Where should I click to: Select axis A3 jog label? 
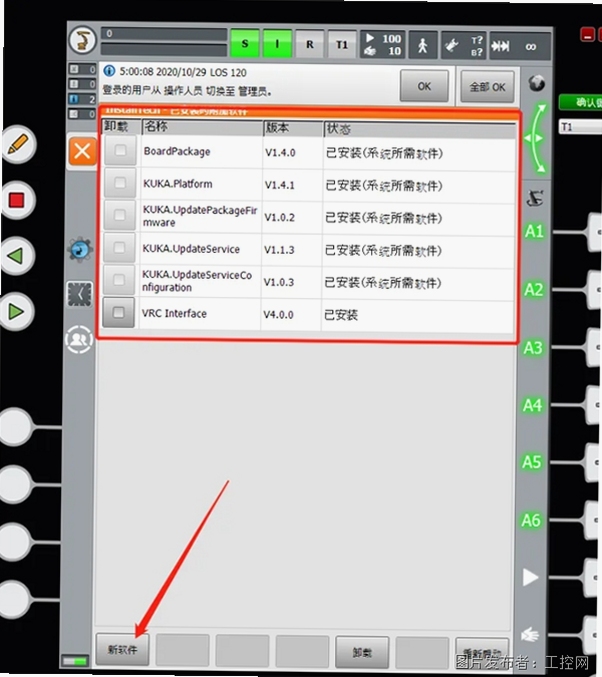click(x=533, y=348)
